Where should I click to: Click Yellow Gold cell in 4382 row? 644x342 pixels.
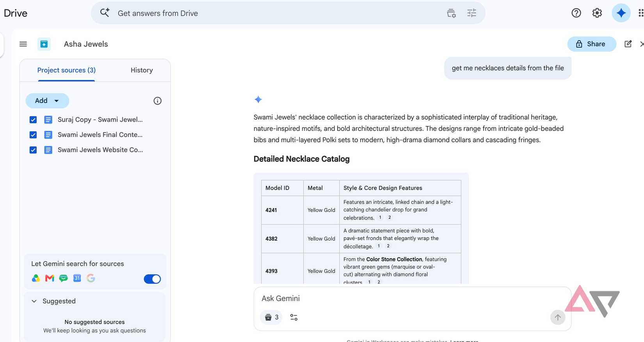point(321,239)
